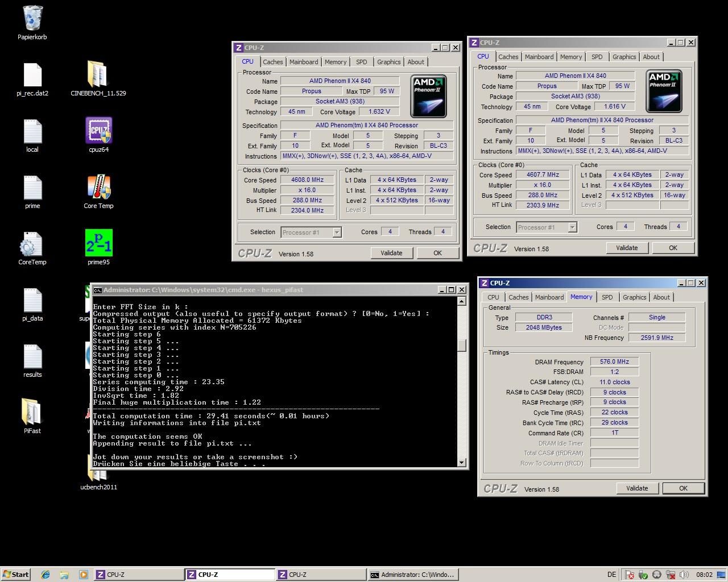Launch the cpuz64 desktop icon
The height and width of the screenshot is (582, 728).
pyautogui.click(x=98, y=131)
